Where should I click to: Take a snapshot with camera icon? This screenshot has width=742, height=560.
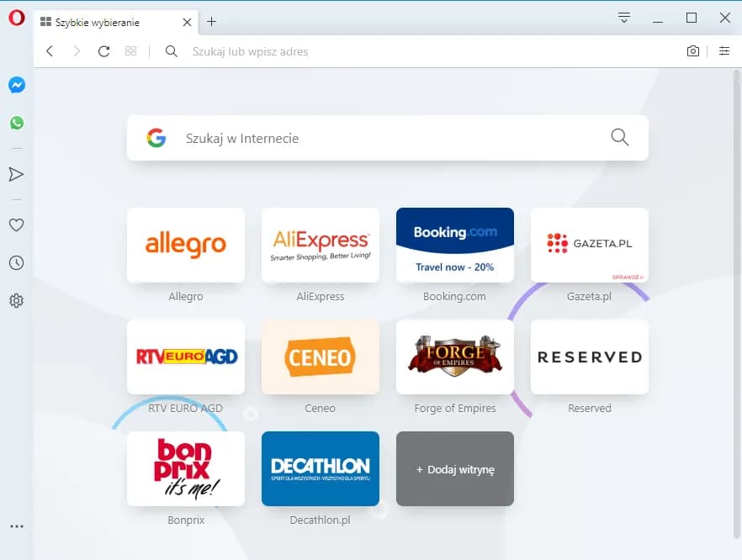click(693, 51)
